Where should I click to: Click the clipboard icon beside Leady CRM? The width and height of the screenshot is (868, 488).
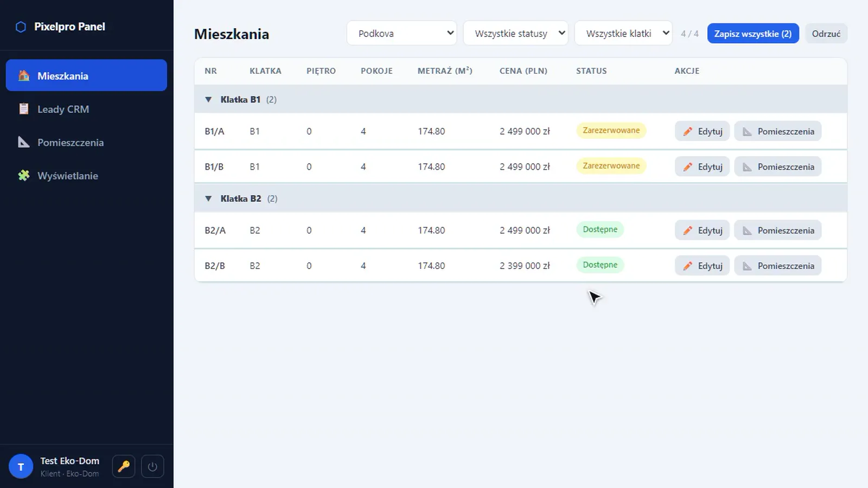(24, 109)
